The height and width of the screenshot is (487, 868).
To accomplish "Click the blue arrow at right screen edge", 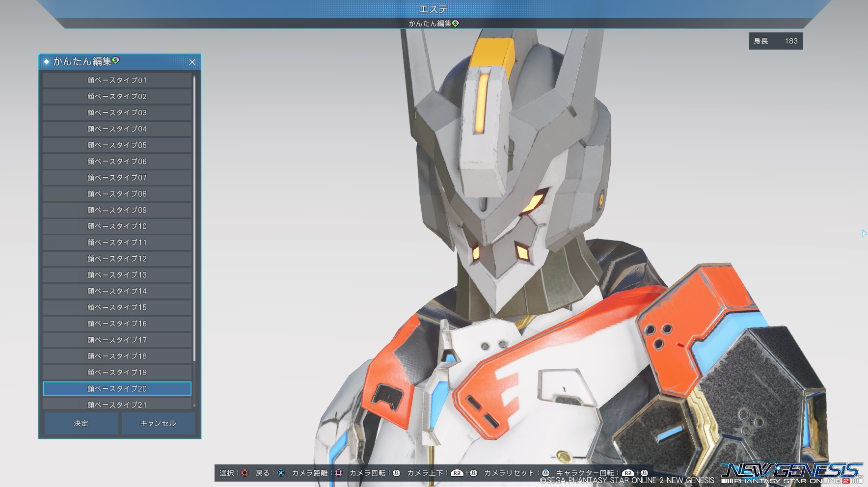I will coord(864,233).
